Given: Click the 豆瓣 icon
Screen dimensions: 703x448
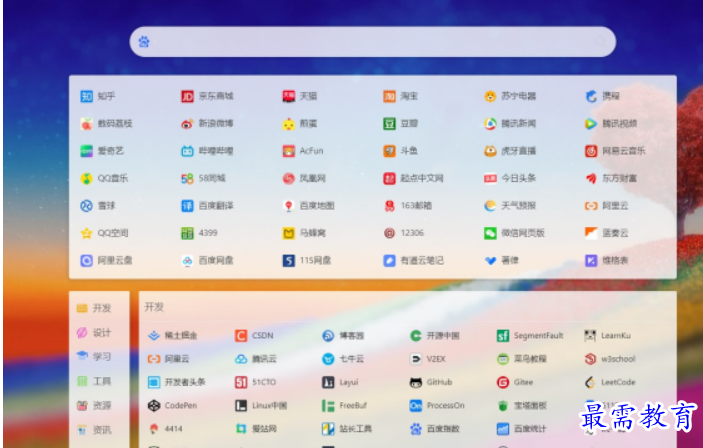Looking at the screenshot, I should tap(389, 123).
